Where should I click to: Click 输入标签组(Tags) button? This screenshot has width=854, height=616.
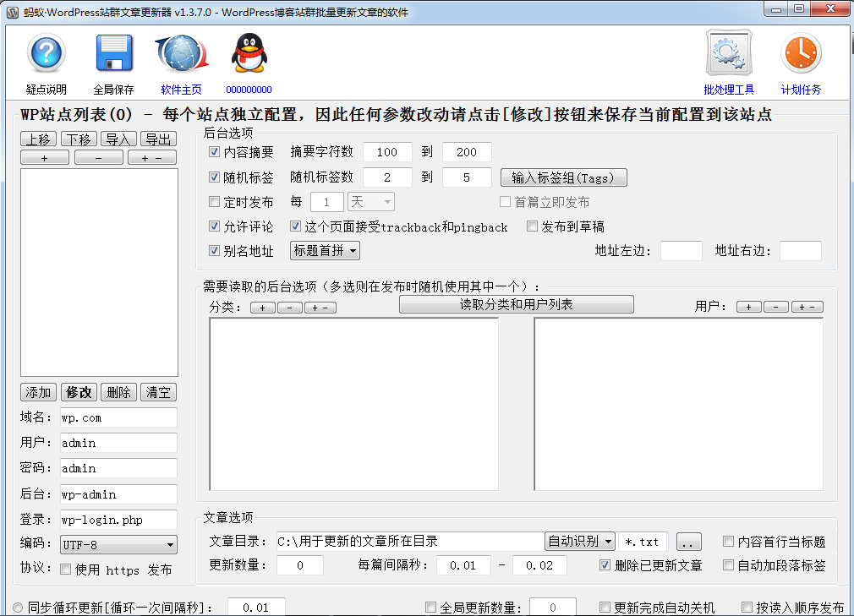coord(564,177)
